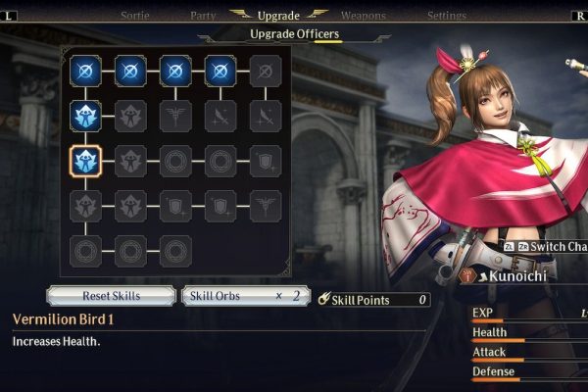Select the third ring node in bottom row
This screenshot has height=392, width=588.
click(x=175, y=251)
